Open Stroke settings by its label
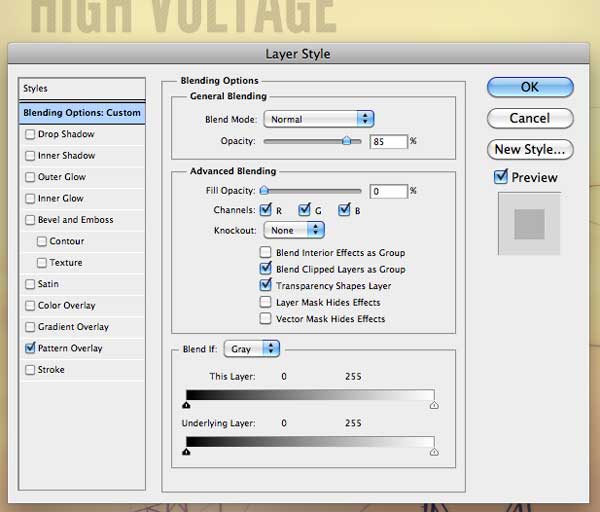600x512 pixels. point(51,370)
